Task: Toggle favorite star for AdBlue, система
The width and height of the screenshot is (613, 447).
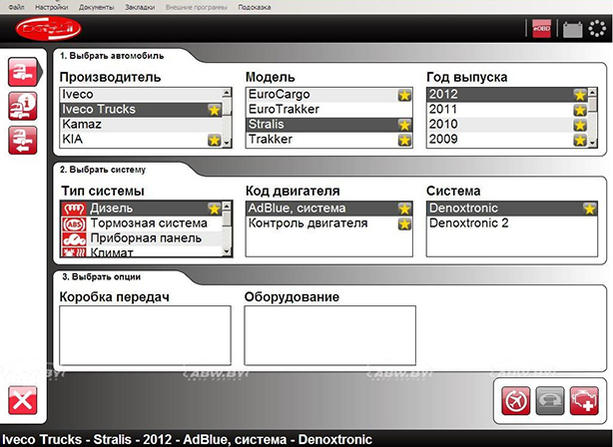Action: click(405, 209)
